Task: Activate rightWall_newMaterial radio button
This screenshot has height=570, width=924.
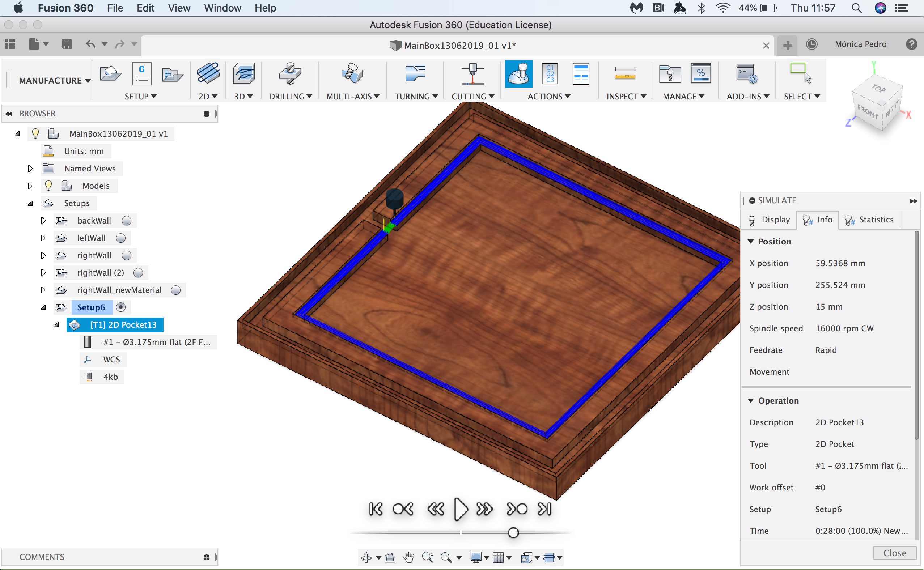Action: pos(176,290)
